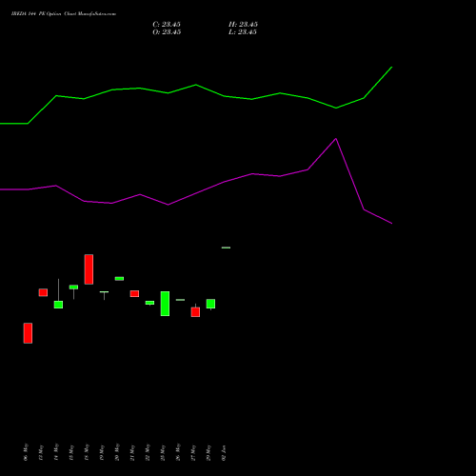Click the purple indicator line's highest peak
The width and height of the screenshot is (476, 476).
336,139
